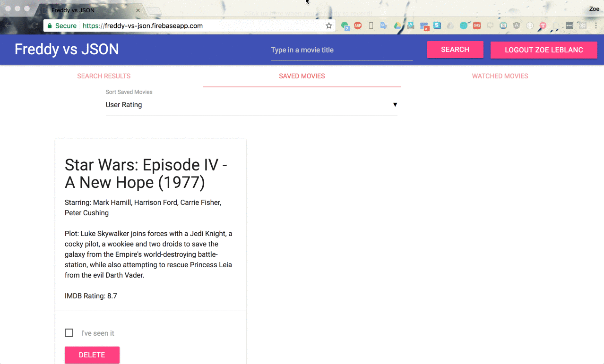
Task: Click the dark three-dots extension icon
Action: 569,26
